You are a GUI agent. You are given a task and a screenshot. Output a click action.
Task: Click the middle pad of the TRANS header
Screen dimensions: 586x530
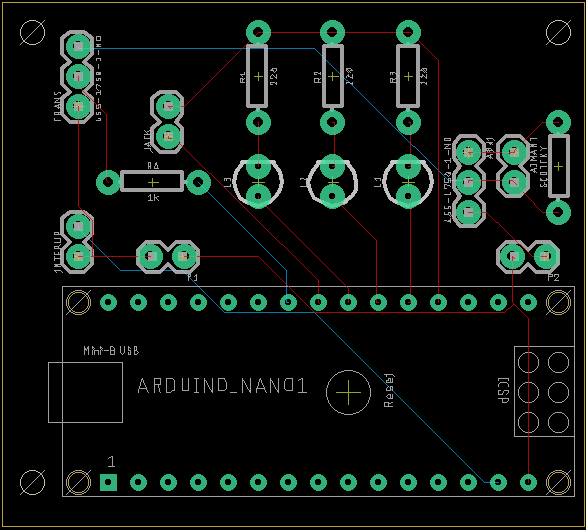78,76
